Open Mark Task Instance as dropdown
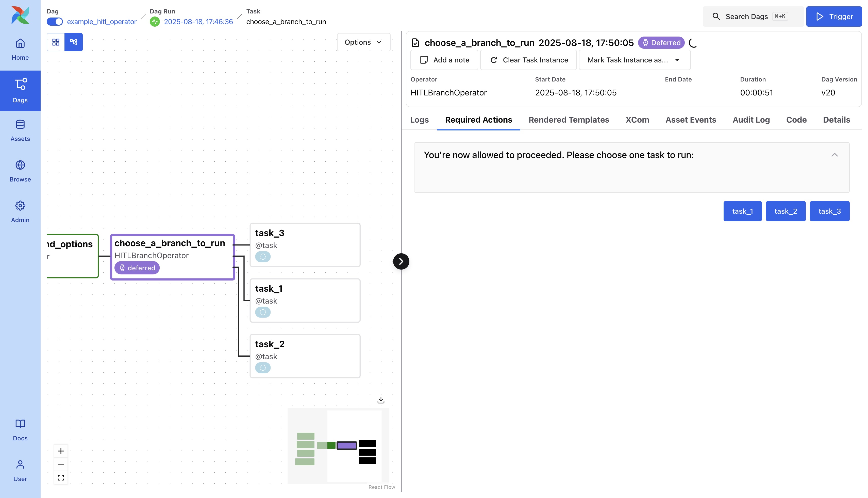Viewport: 868px width, 498px height. click(x=635, y=60)
